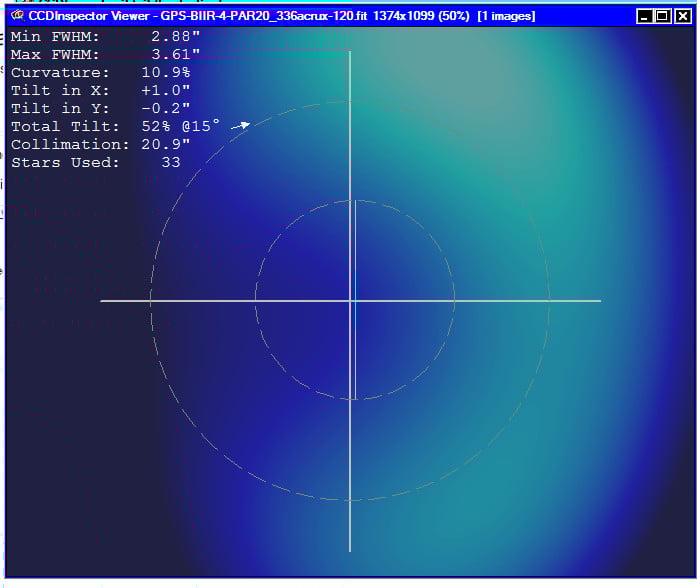
Task: Click the Tilt in X +1.0" value
Action: [x=166, y=90]
